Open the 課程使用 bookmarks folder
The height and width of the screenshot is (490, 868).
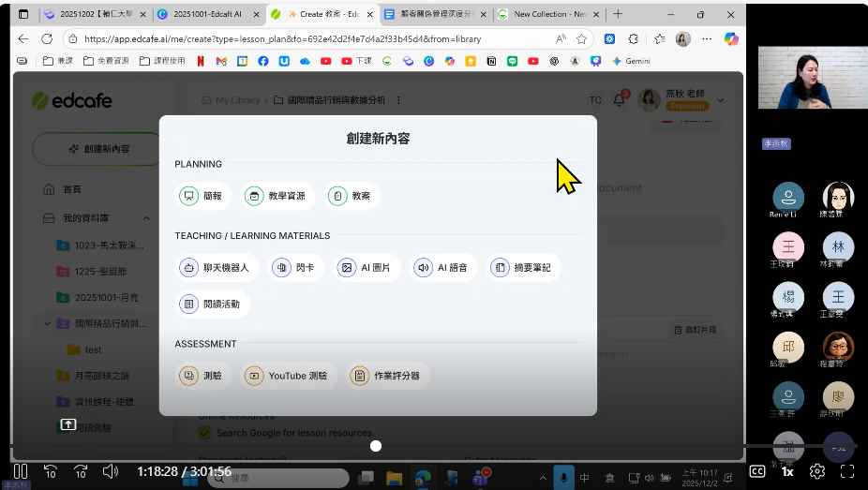point(162,62)
